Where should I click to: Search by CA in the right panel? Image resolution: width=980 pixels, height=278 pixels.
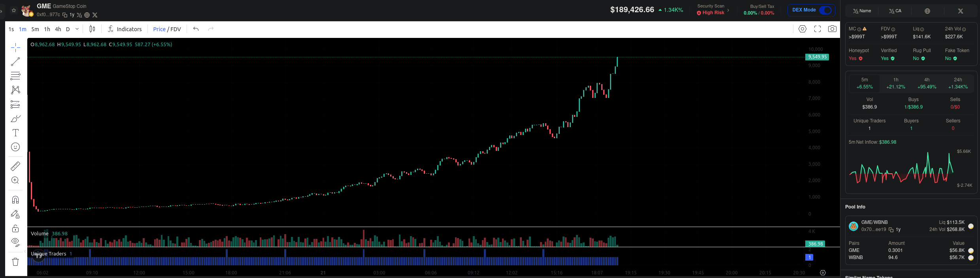tap(895, 11)
